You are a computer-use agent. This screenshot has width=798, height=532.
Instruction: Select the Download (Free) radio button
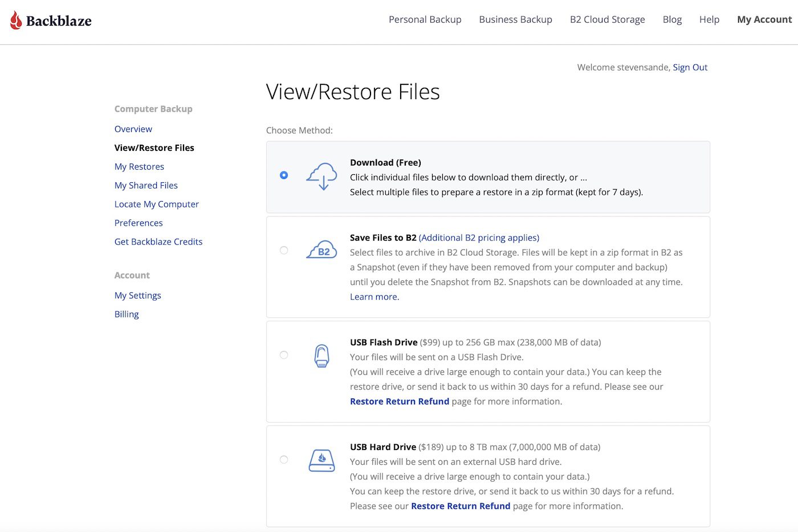284,175
